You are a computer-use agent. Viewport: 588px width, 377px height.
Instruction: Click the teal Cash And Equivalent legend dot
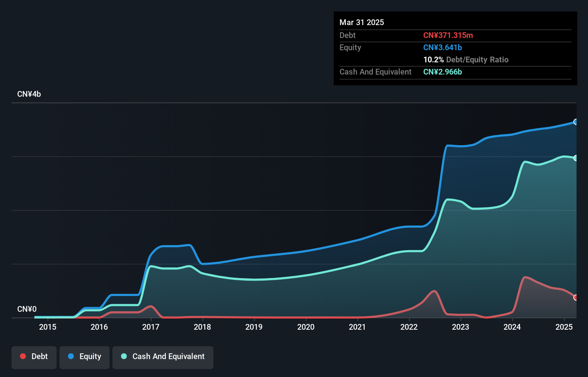(x=124, y=356)
